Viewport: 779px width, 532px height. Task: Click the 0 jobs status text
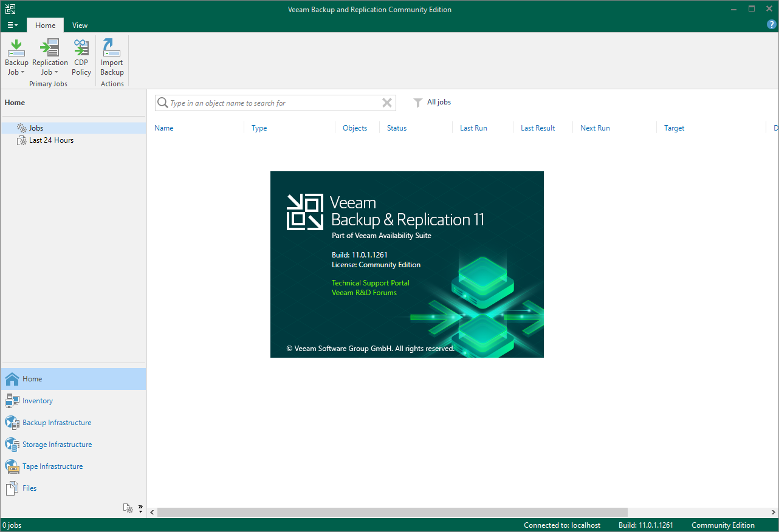(x=12, y=525)
